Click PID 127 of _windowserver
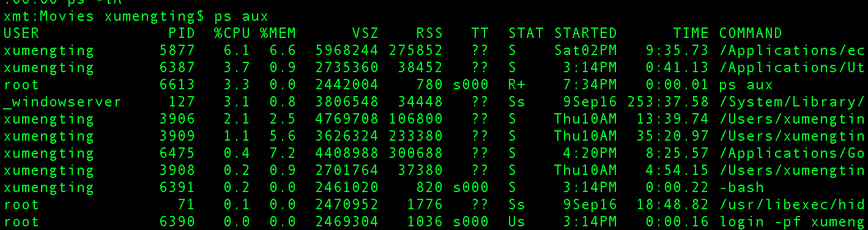 coord(182,102)
